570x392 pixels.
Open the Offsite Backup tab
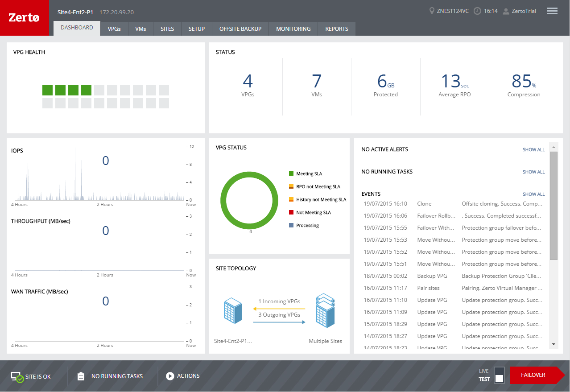[x=240, y=29]
